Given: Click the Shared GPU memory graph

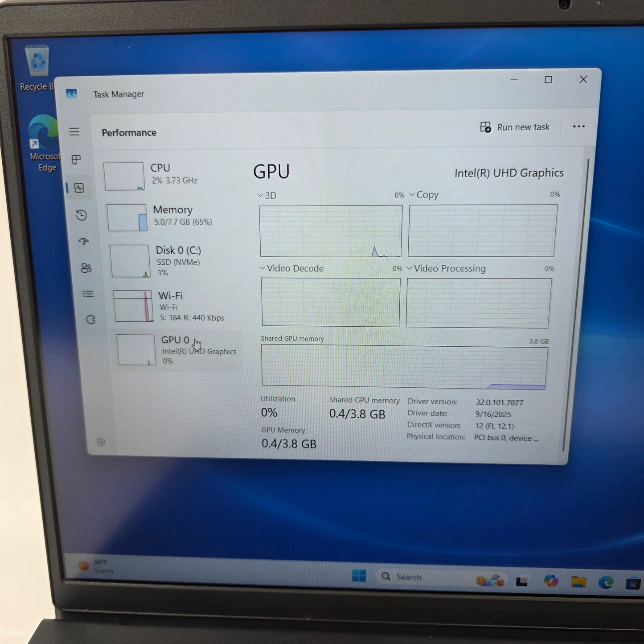Looking at the screenshot, I should coord(404,368).
